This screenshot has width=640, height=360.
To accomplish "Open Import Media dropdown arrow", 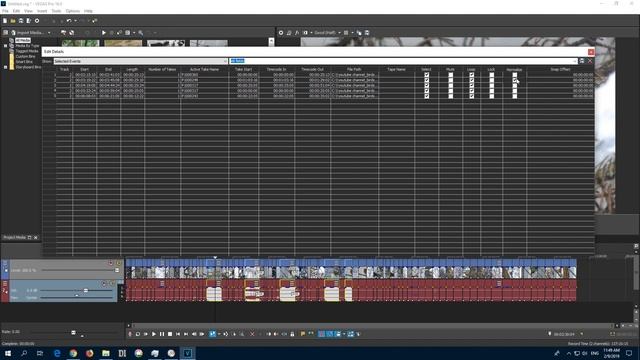I will click(49, 33).
